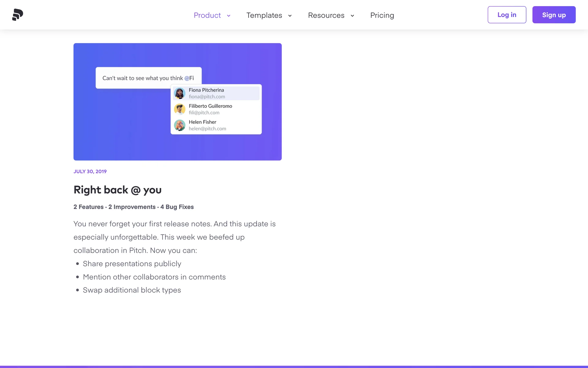Select helen@pitch.com mention suggestion
The image size is (588, 368).
point(207,128)
